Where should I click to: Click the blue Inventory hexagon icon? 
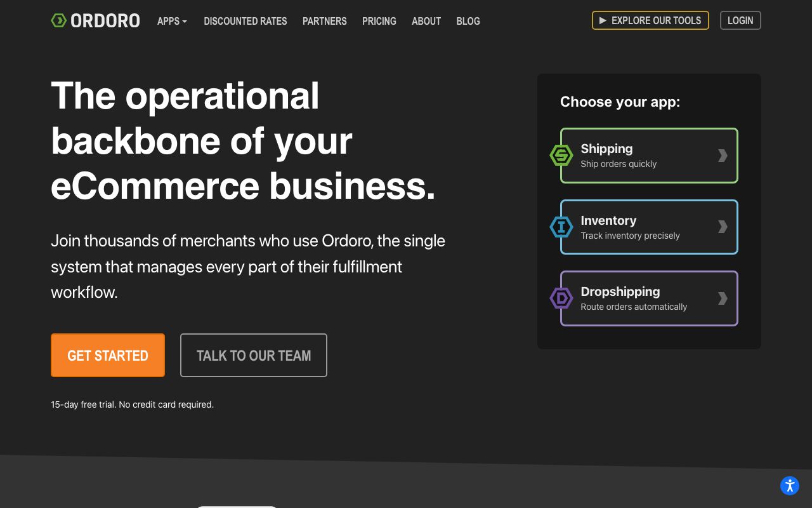coord(561,227)
